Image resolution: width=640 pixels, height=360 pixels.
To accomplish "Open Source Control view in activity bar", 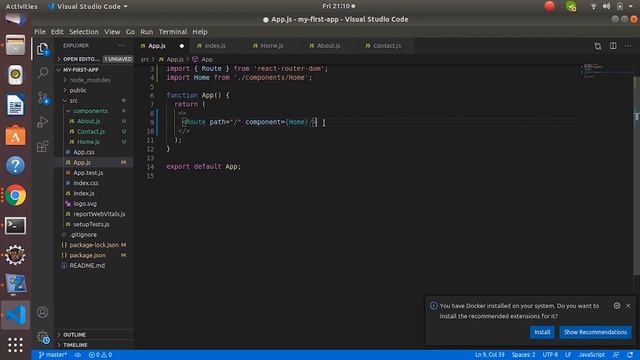I will pyautogui.click(x=42, y=98).
